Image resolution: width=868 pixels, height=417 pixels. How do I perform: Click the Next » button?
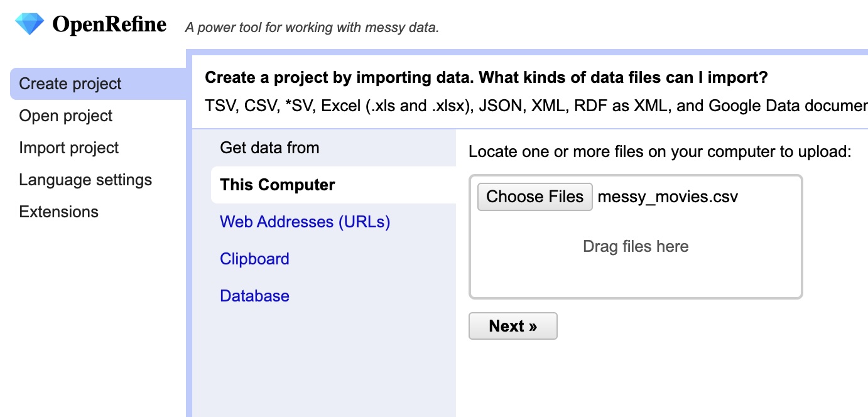[x=513, y=326]
